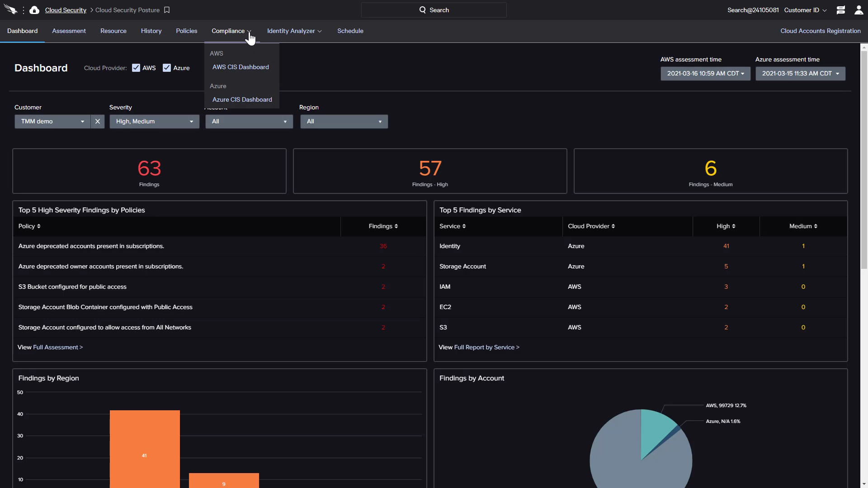This screenshot has height=488, width=868.
Task: Open the Dashboard tab
Action: 22,31
